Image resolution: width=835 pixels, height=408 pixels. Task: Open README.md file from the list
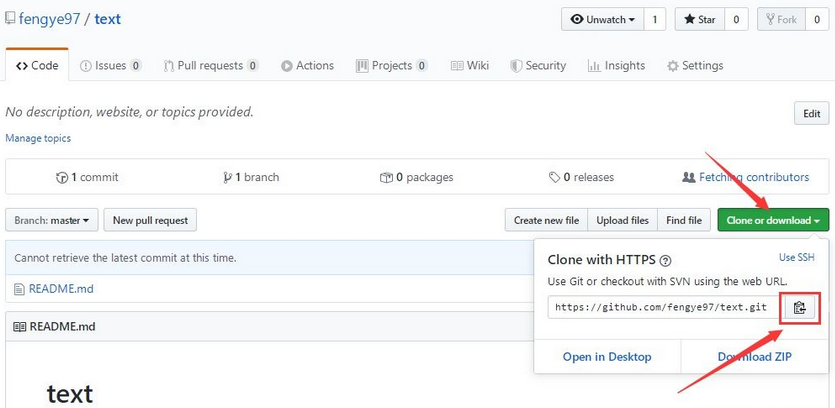[61, 289]
